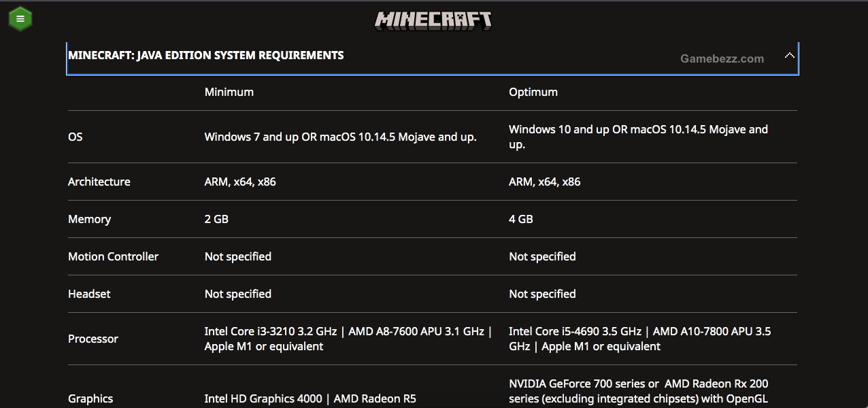Screen dimensions: 868x408
Task: Select the "NVIDIA GeForce 700 series" optimum graphics text
Action: [x=639, y=392]
